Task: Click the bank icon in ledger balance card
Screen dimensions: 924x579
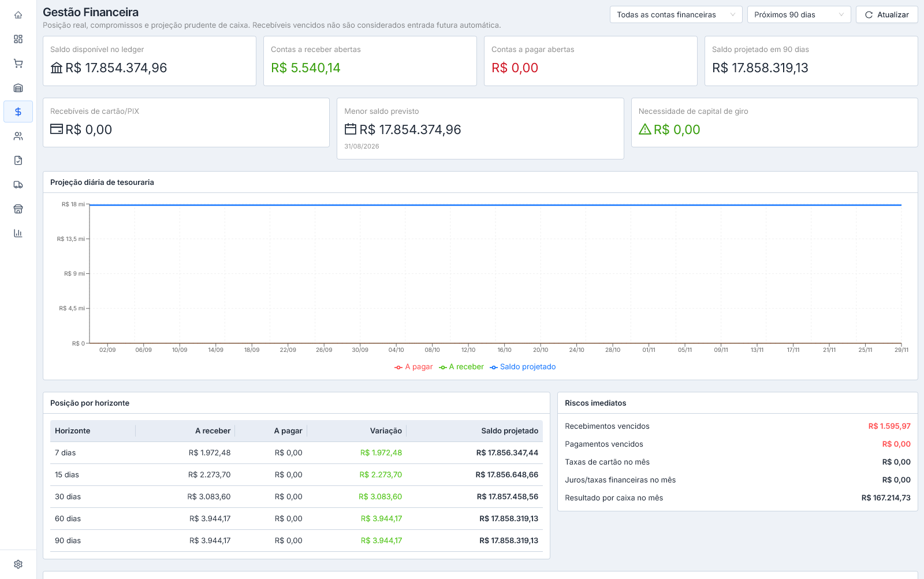Action: point(57,68)
